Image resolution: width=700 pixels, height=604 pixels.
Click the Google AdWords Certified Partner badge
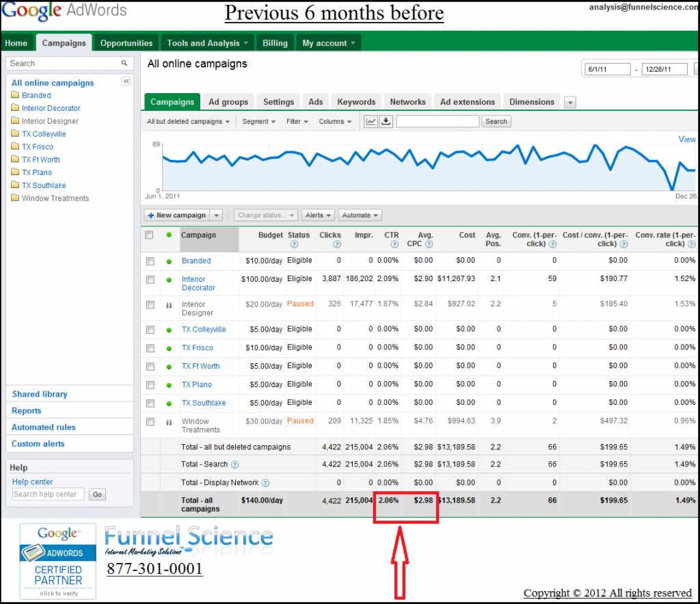58,561
